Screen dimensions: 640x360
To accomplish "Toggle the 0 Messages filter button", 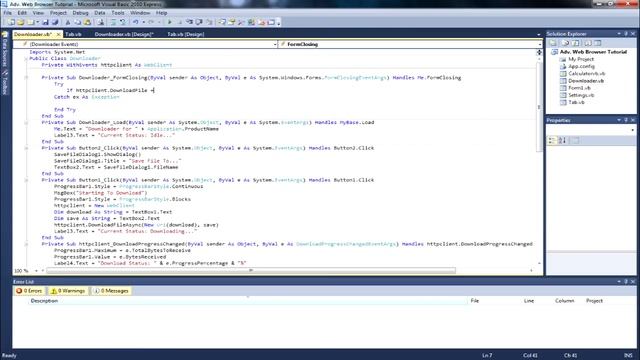I will pyautogui.click(x=111, y=291).
